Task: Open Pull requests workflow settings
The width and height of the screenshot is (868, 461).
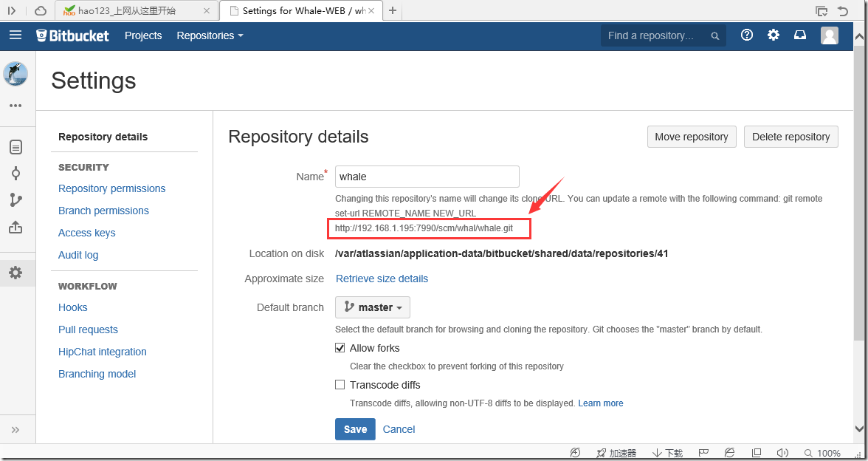Action: click(88, 329)
